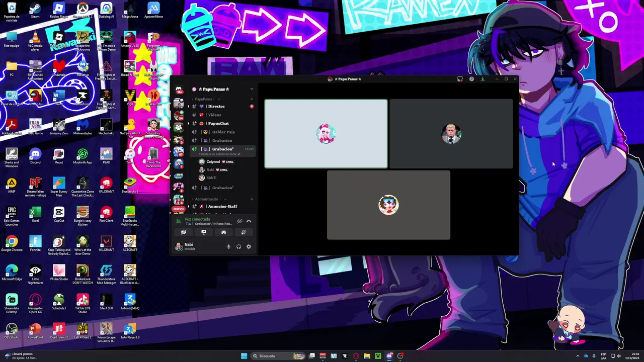The image size is (644, 362).
Task: Open Discord user settings gear
Action: tap(249, 246)
